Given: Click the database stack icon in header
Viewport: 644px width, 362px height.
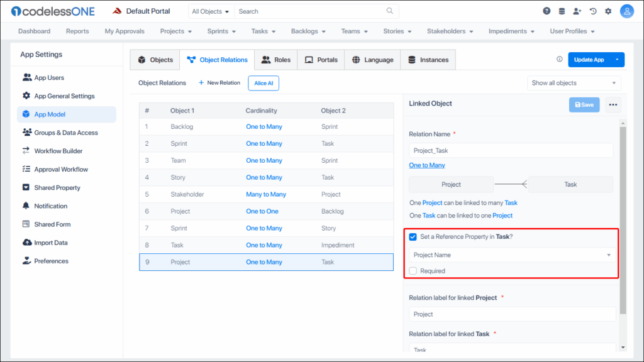Looking at the screenshot, I should (x=562, y=11).
